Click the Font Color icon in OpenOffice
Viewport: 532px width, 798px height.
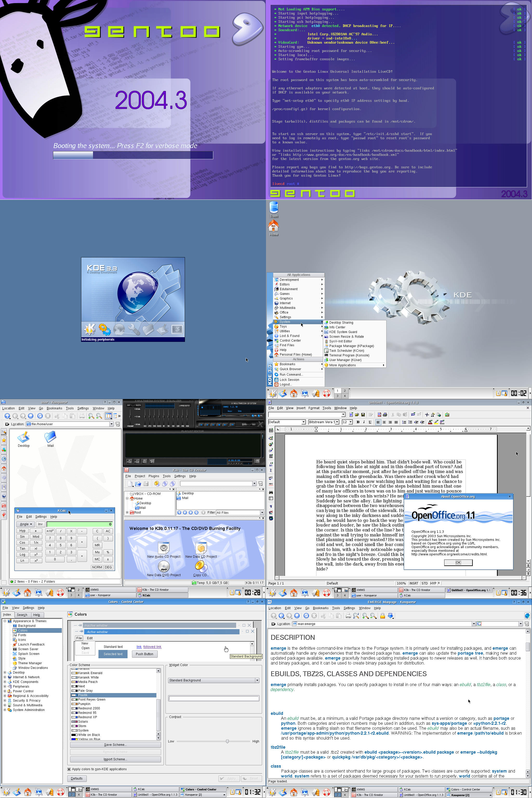point(430,422)
